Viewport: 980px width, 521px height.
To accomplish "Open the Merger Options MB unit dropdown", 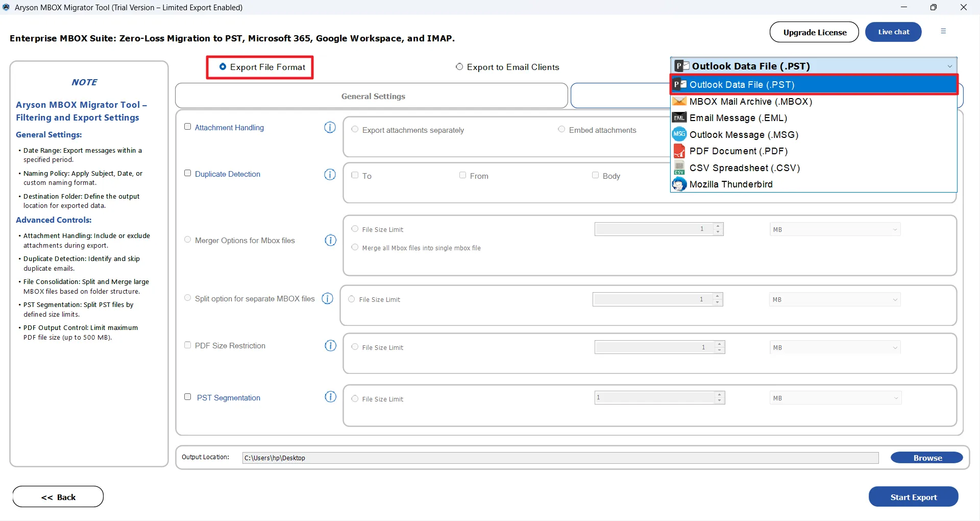I will click(x=835, y=229).
